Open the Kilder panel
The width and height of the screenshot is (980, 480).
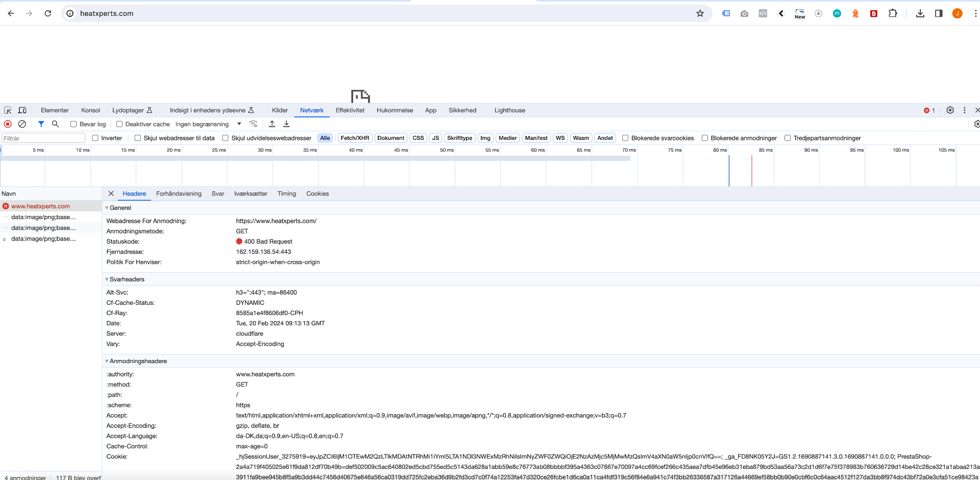(280, 110)
